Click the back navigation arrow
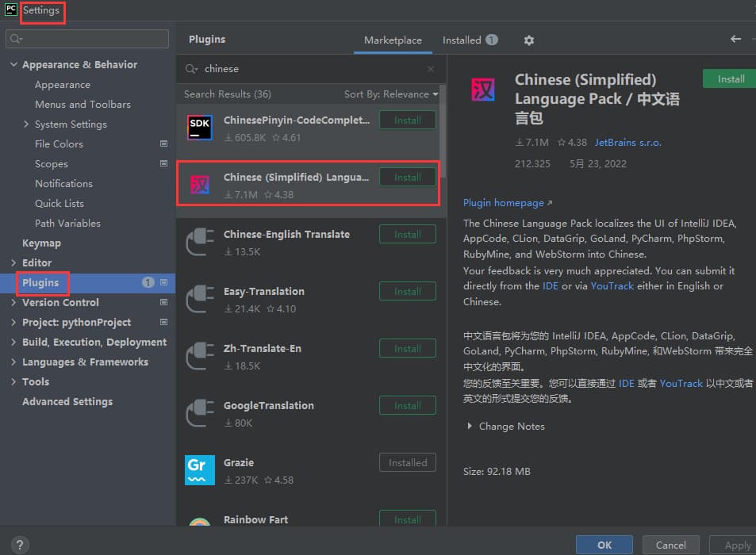 tap(735, 40)
